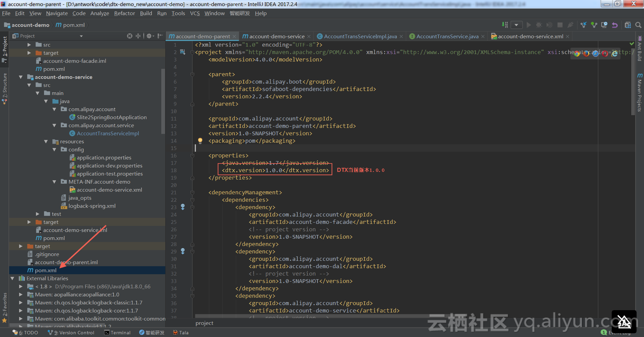Open the VCS menu

pyautogui.click(x=195, y=13)
